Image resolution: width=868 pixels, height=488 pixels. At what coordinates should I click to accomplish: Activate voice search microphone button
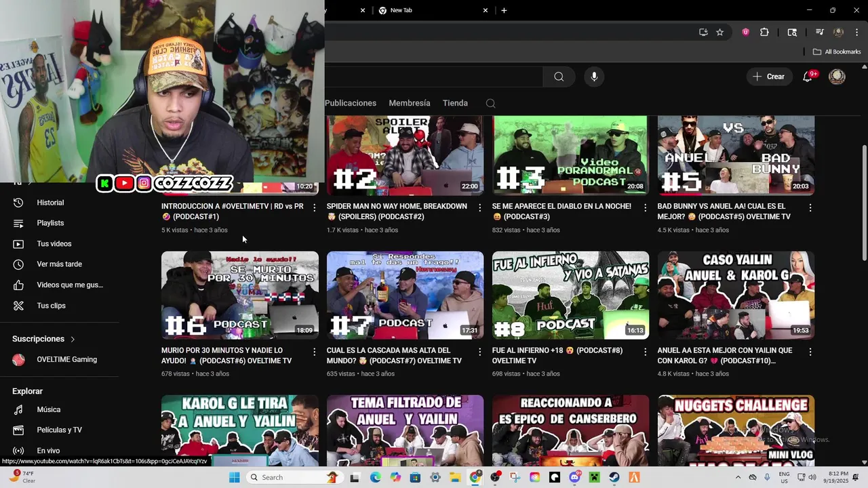click(594, 77)
